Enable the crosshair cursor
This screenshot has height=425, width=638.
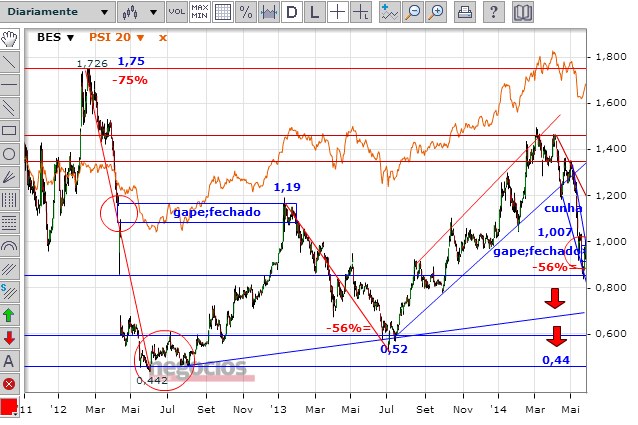[337, 12]
